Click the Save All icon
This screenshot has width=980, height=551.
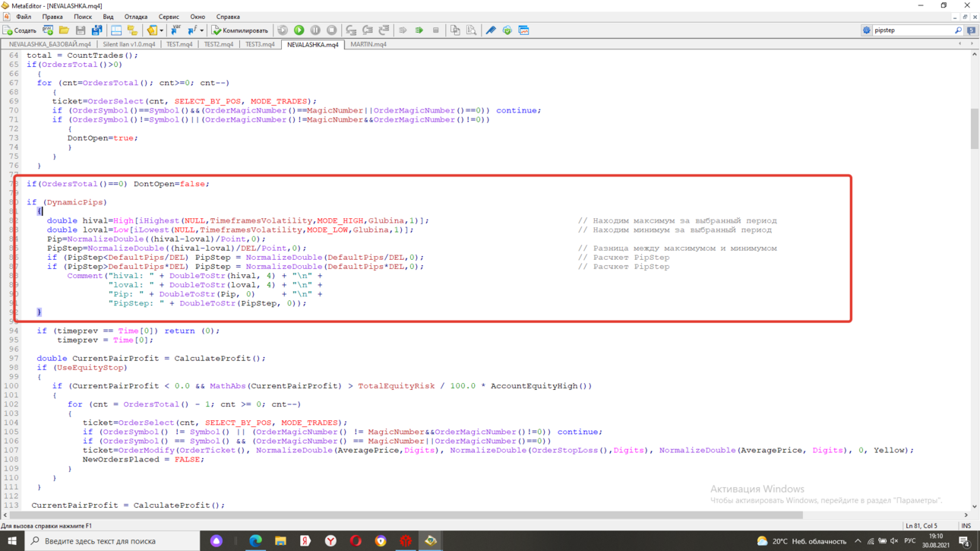96,30
